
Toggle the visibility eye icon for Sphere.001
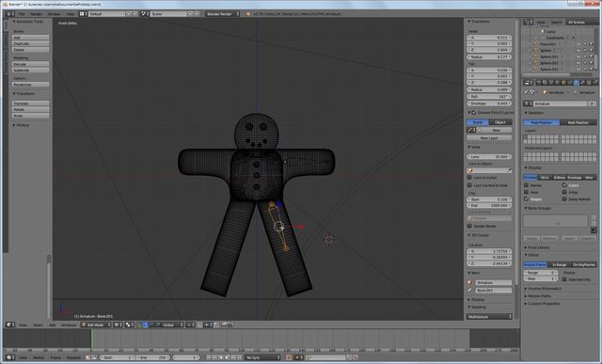click(578, 56)
